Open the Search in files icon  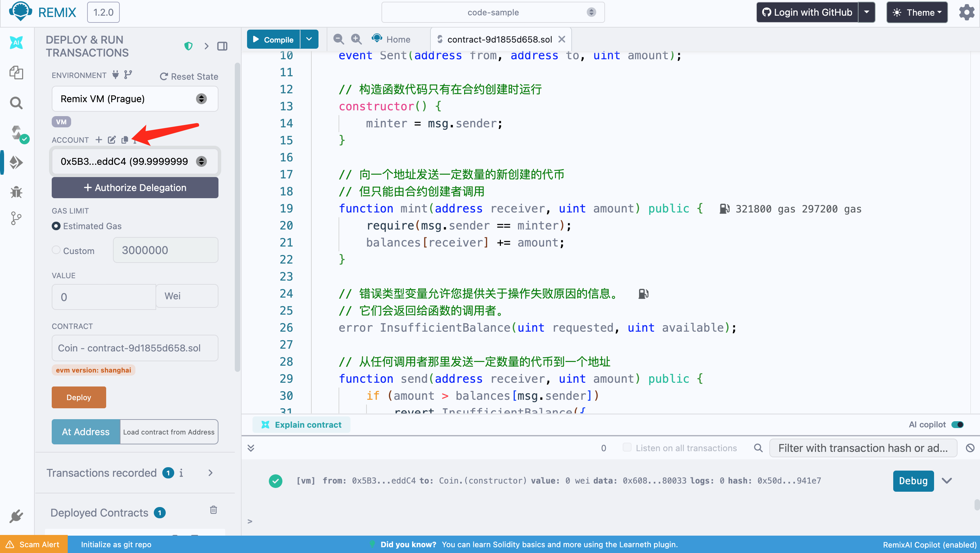[16, 103]
